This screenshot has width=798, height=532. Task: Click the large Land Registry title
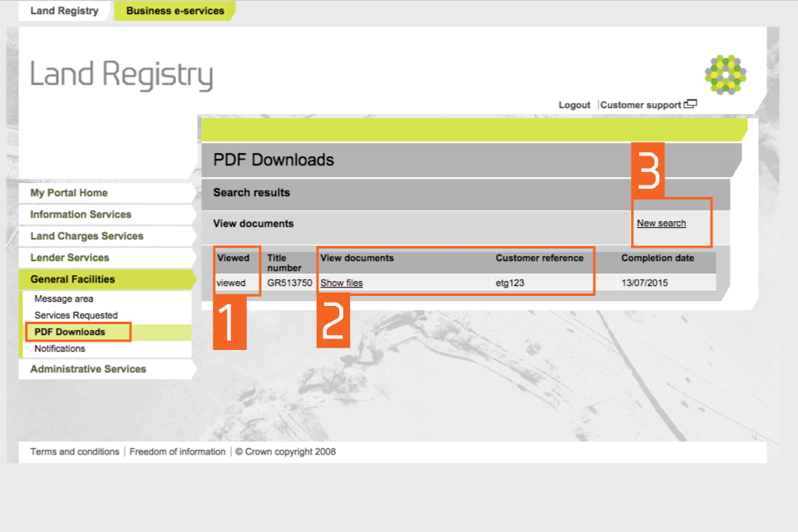(x=121, y=76)
